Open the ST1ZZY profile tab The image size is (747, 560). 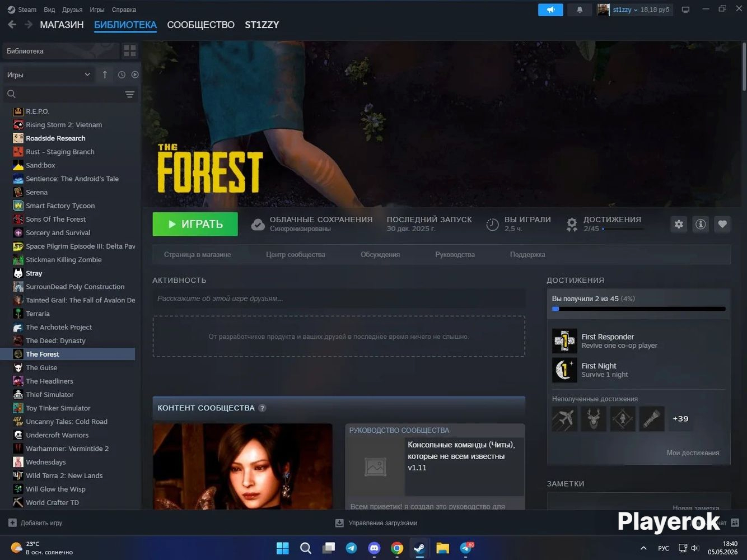(x=262, y=25)
